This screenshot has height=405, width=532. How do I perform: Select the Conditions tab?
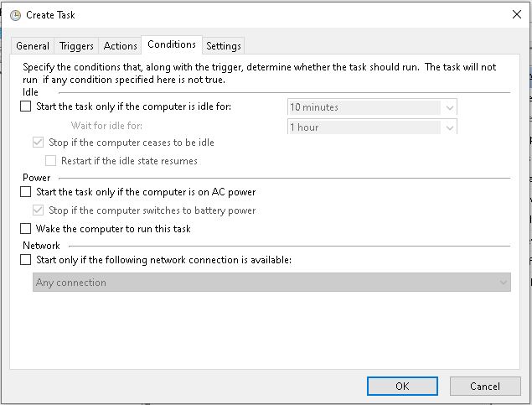[171, 44]
